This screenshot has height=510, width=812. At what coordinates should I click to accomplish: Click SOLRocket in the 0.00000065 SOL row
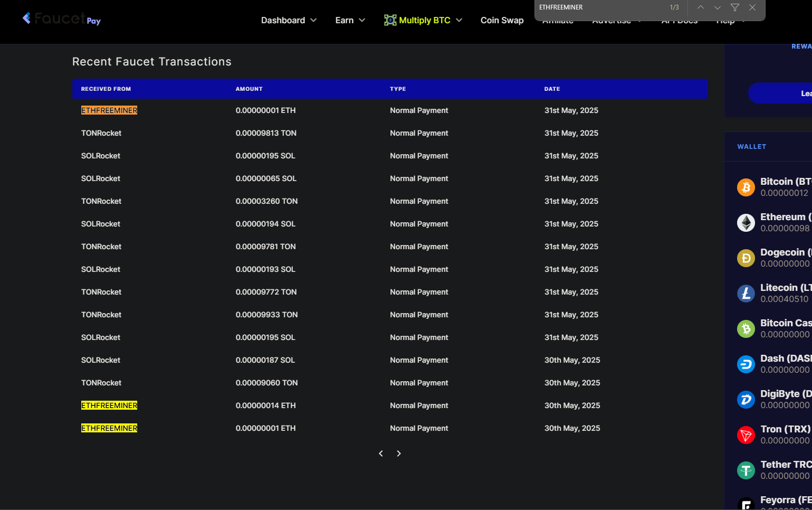pos(101,178)
